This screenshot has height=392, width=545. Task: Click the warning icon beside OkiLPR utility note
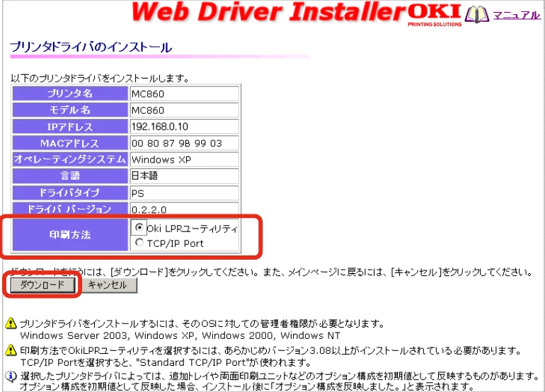11,350
